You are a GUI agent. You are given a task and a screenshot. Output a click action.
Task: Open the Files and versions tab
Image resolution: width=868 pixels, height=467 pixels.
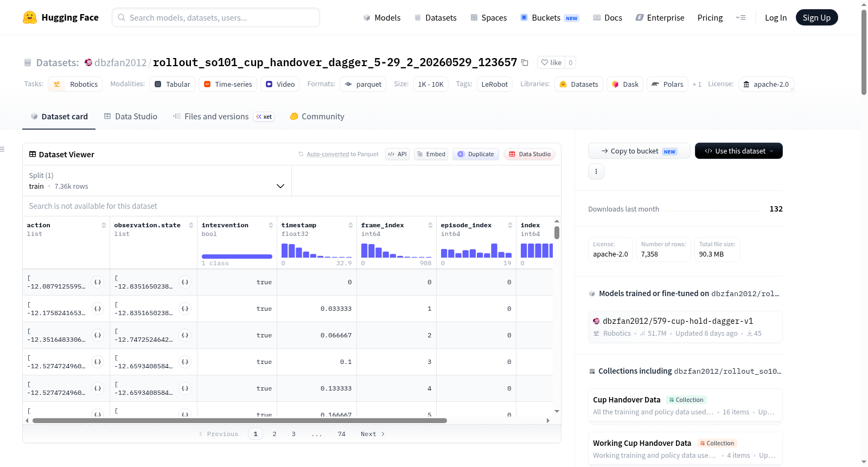pyautogui.click(x=223, y=117)
